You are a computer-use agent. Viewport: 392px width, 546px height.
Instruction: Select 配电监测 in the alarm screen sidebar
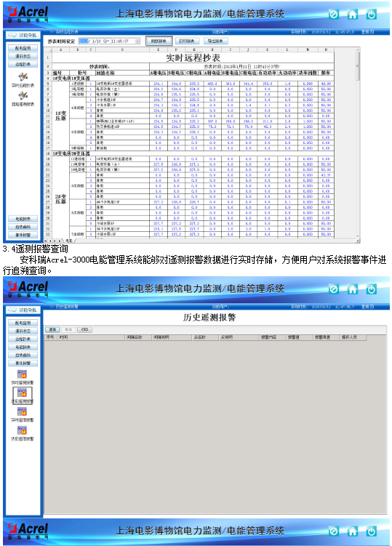[x=23, y=323]
